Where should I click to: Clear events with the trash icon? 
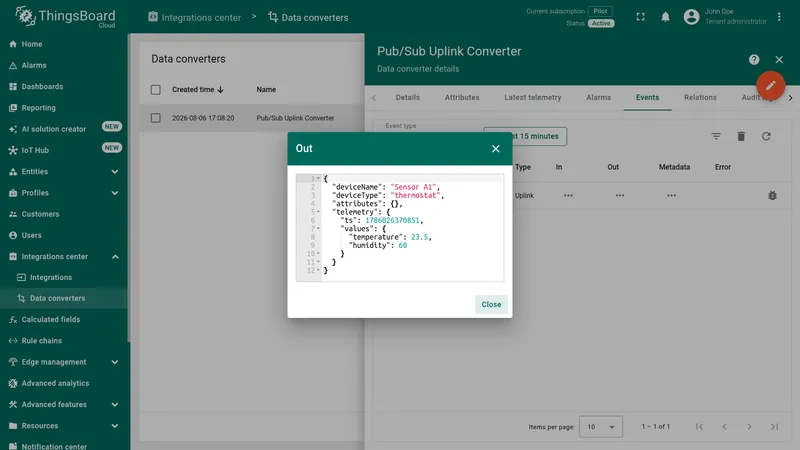tap(741, 136)
